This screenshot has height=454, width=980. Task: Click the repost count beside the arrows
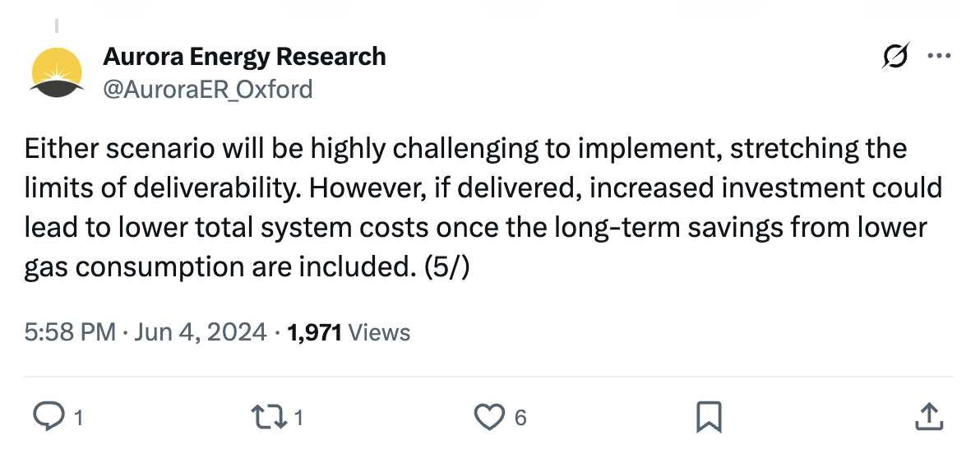298,418
